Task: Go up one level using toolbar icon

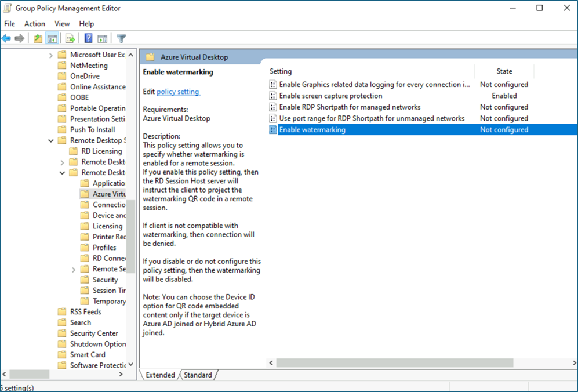Action: pos(38,38)
